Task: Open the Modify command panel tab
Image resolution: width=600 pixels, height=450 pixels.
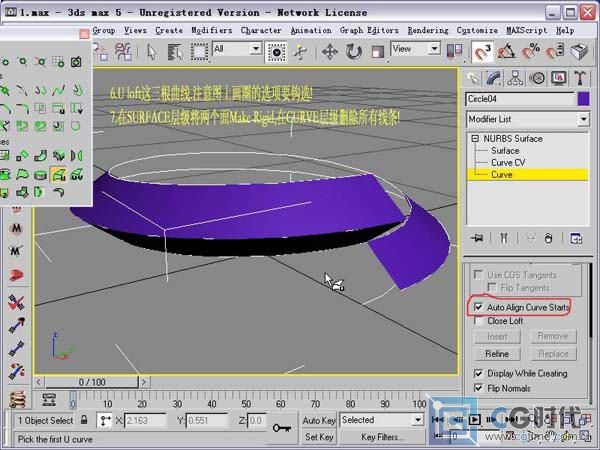Action: (x=494, y=78)
